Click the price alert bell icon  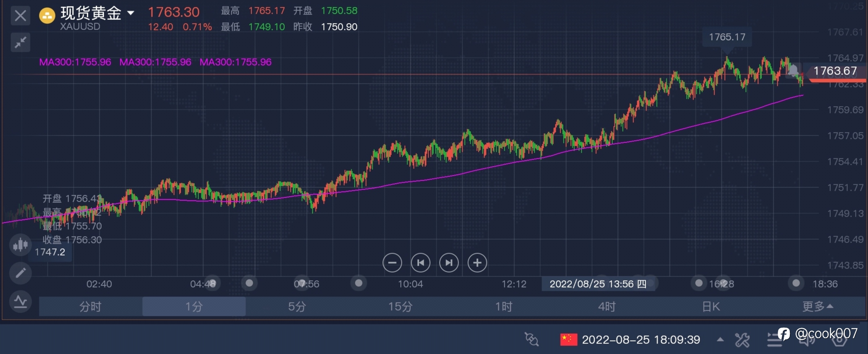coord(793,70)
